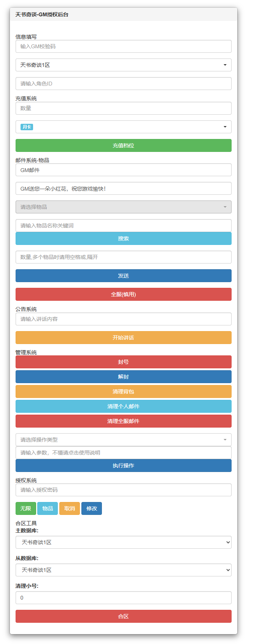This screenshot has width=262, height=644.
Task: Click the 天书奇谈-GM授权后台 header title
Action: [x=42, y=14]
